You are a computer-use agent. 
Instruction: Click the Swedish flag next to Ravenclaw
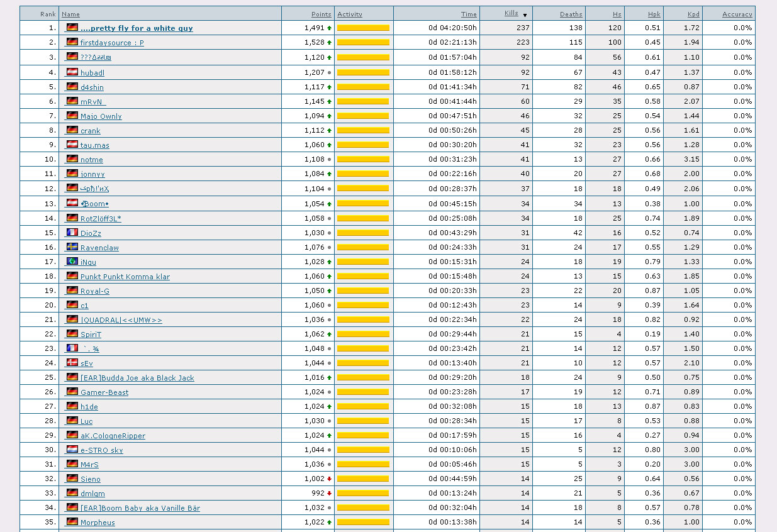[x=72, y=247]
